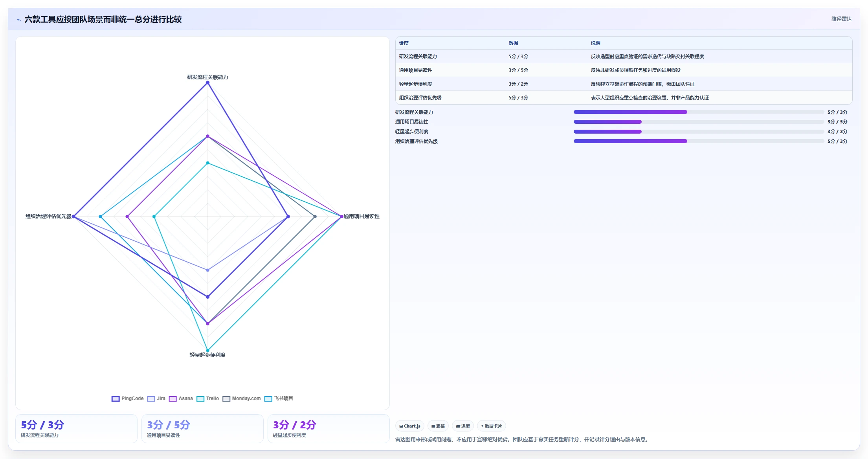Image resolution: width=868 pixels, height=459 pixels.
Task: Click the 路径雷达 label at top right
Action: (x=841, y=19)
